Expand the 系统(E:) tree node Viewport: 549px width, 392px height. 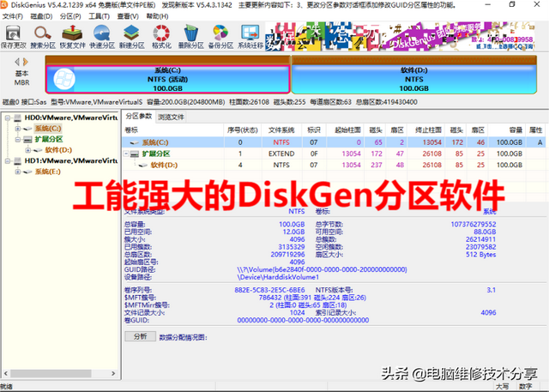(x=17, y=172)
